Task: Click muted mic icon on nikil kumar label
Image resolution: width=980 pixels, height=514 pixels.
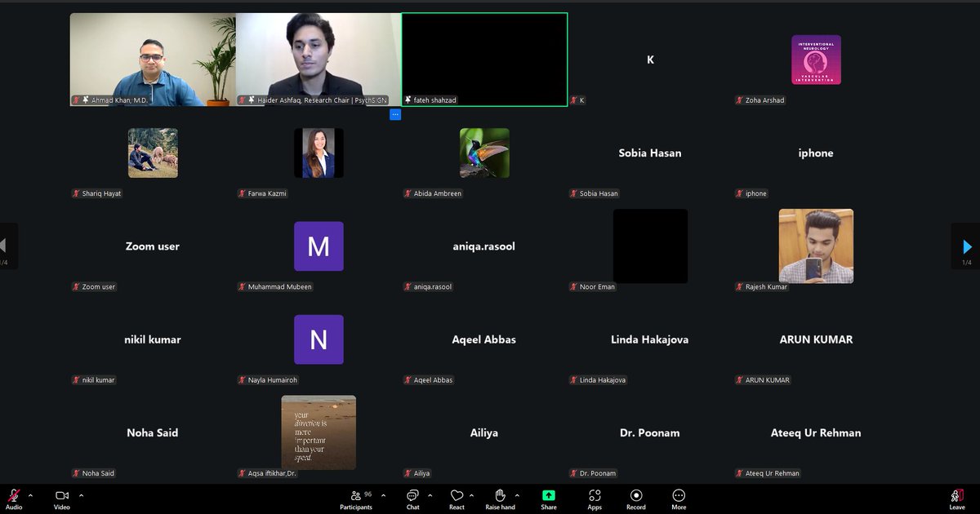Action: point(77,380)
